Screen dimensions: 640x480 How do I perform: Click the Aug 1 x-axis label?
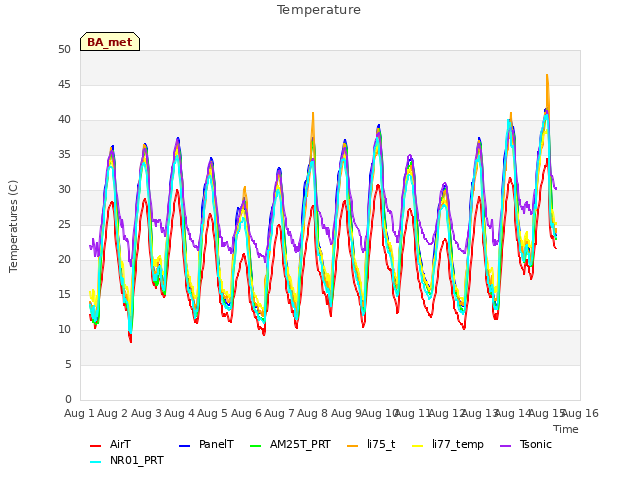click(79, 413)
